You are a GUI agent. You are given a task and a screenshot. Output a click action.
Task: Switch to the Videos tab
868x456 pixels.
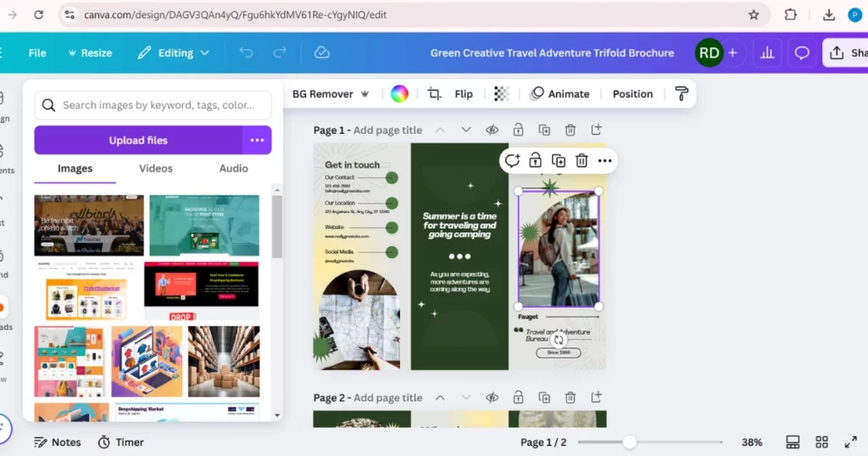(156, 169)
